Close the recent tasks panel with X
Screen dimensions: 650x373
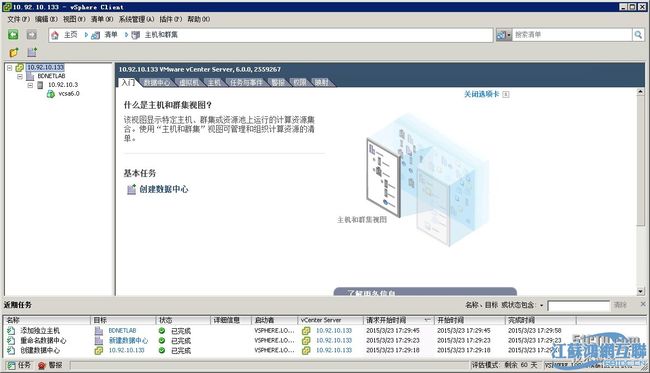pos(643,304)
